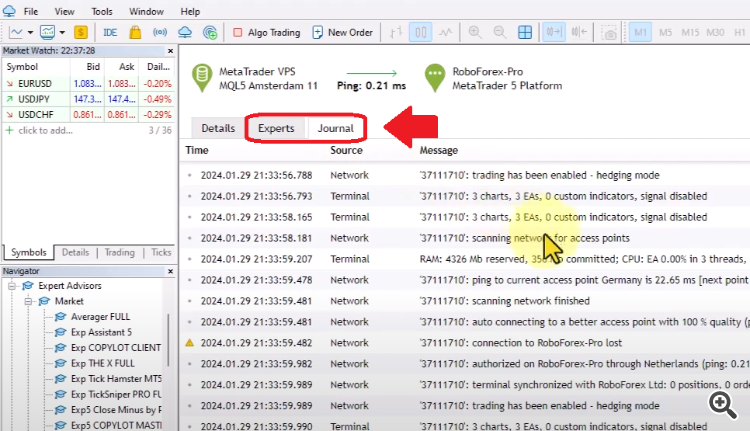Open the IDE MetaEditor button

[110, 33]
